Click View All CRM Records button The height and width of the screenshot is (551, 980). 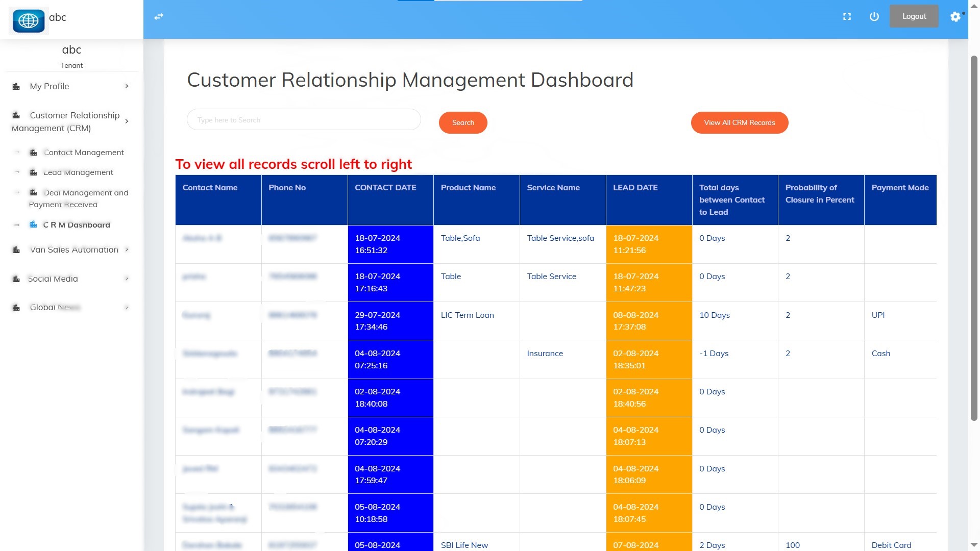739,122
